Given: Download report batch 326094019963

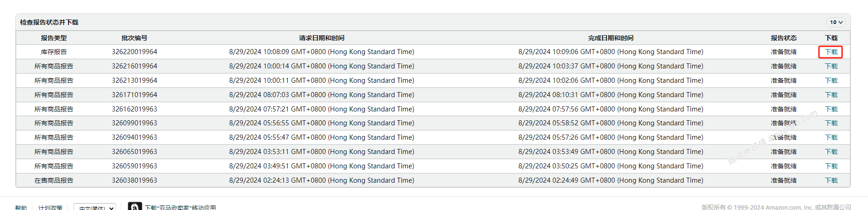Looking at the screenshot, I should coord(831,137).
